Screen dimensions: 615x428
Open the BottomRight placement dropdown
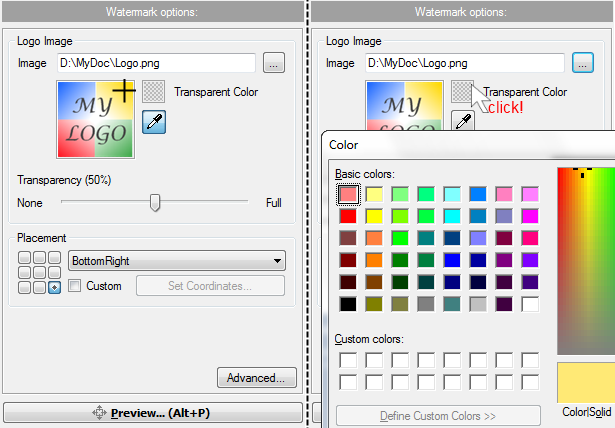coord(177,261)
